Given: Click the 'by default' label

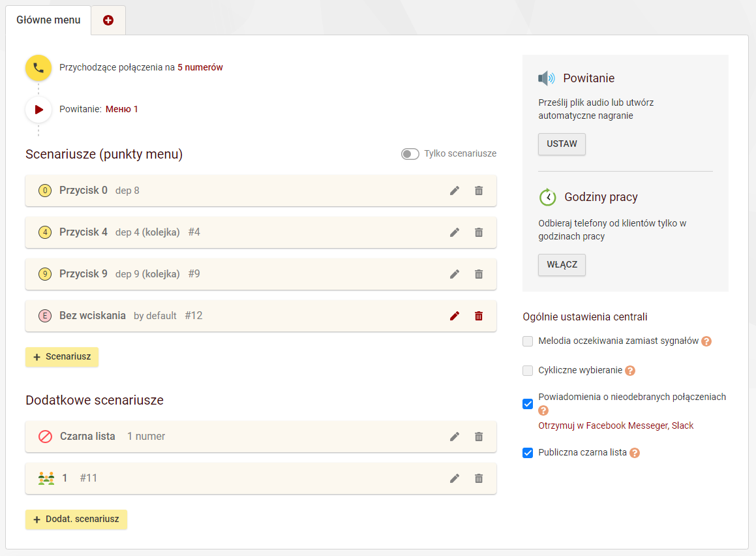Looking at the screenshot, I should [x=155, y=316].
